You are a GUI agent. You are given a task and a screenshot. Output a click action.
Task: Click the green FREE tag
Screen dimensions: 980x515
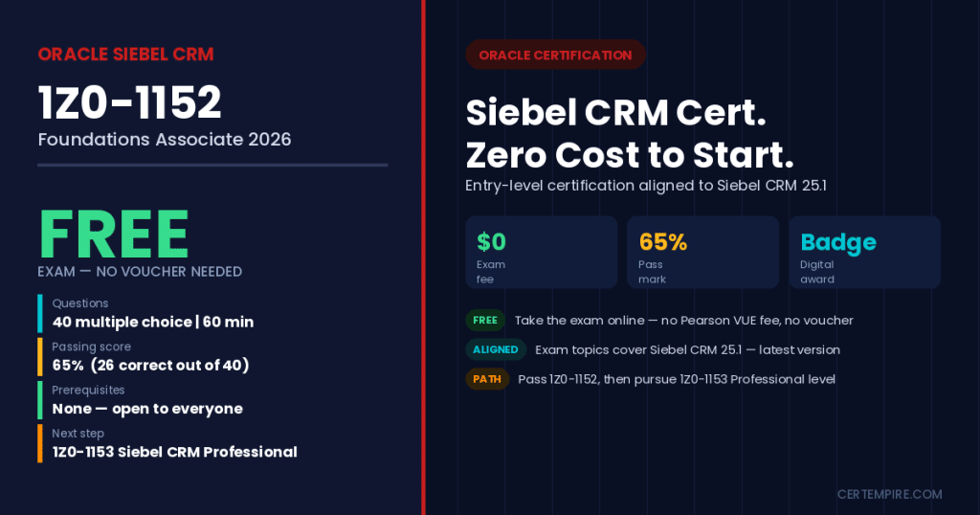tap(485, 320)
